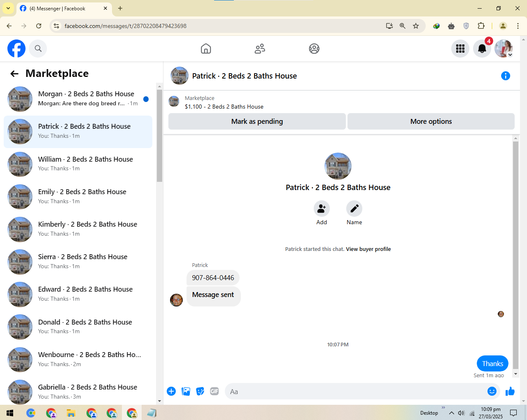Select the Patrick conversation in list
The height and width of the screenshot is (420, 527).
[78, 132]
